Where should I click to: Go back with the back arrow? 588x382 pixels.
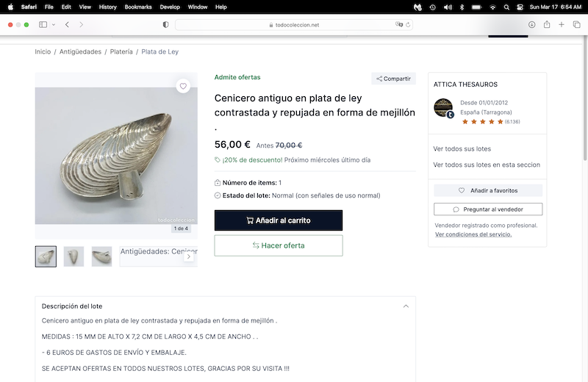[x=67, y=24]
